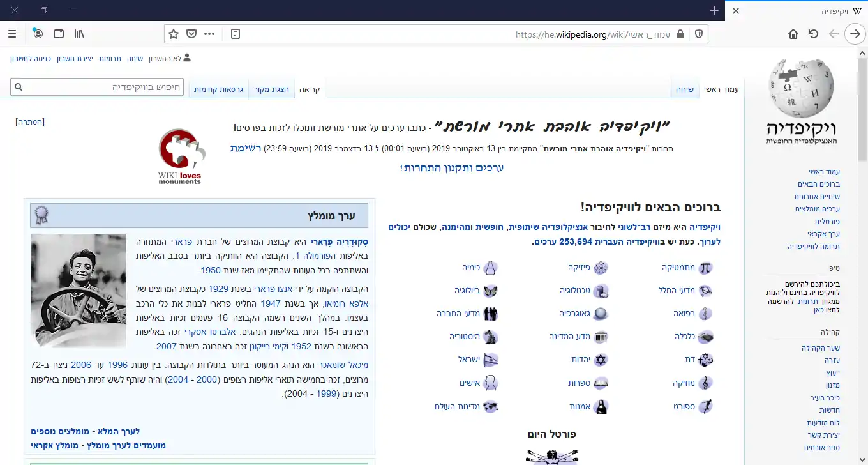Screen dimensions: 868x465
Task: Open the יהדות star portal icon
Action: coord(601,360)
